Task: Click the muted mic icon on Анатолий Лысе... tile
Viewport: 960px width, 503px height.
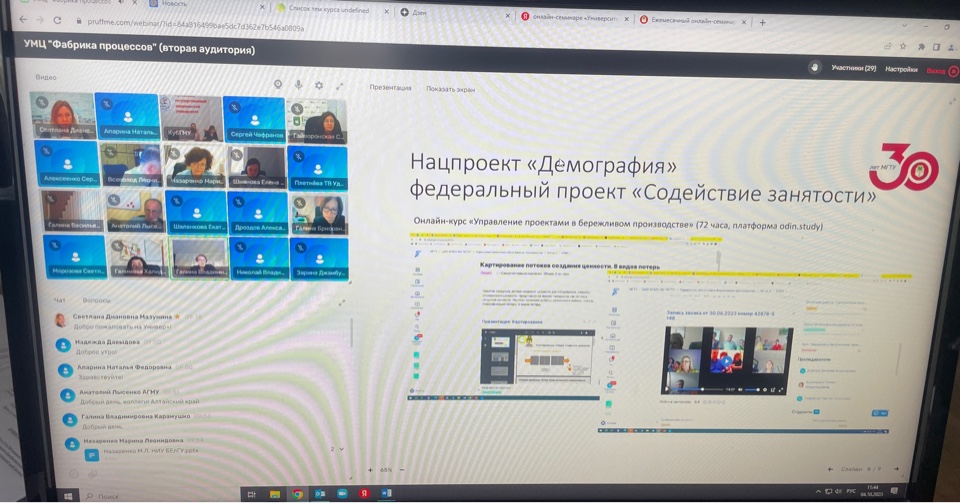Action: click(x=114, y=200)
